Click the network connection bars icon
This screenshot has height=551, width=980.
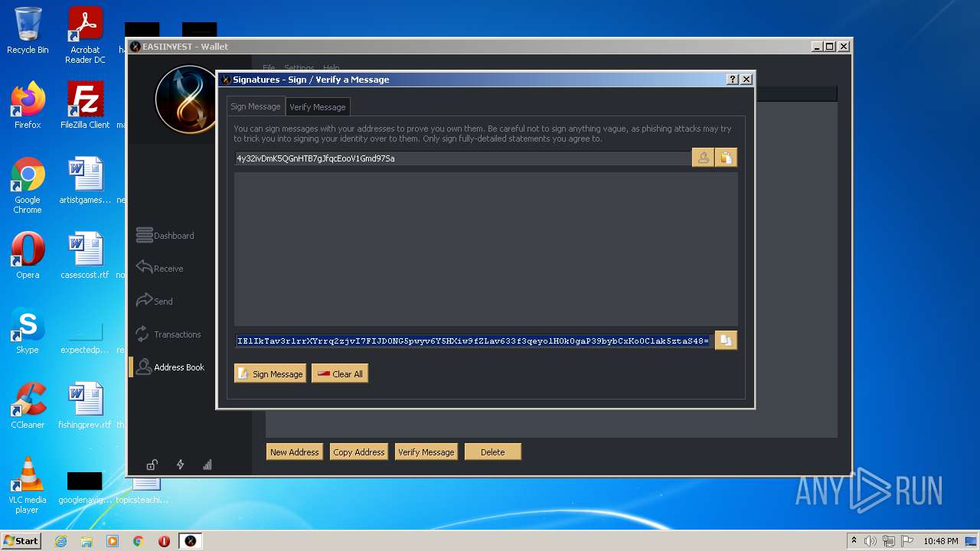point(207,465)
